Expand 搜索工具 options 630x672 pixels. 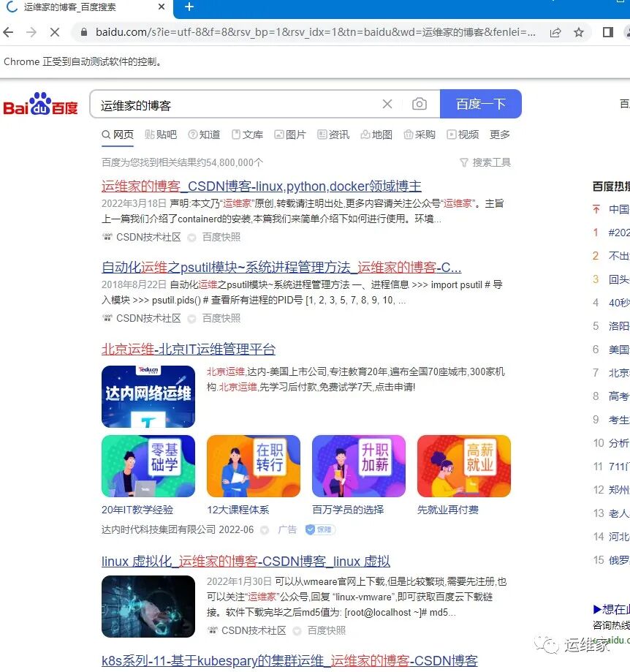tap(485, 162)
